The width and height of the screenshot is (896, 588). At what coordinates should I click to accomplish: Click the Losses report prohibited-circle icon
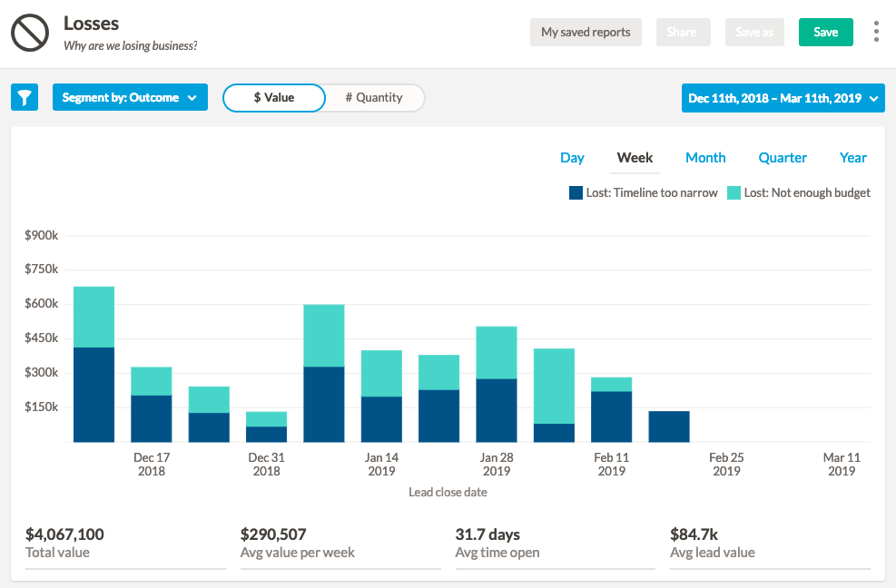pos(30,33)
